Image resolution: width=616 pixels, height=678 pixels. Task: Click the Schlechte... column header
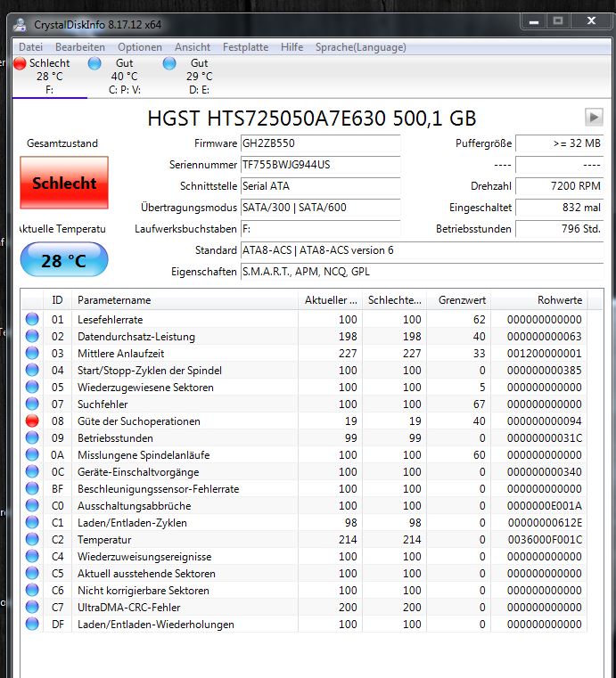coord(394,300)
